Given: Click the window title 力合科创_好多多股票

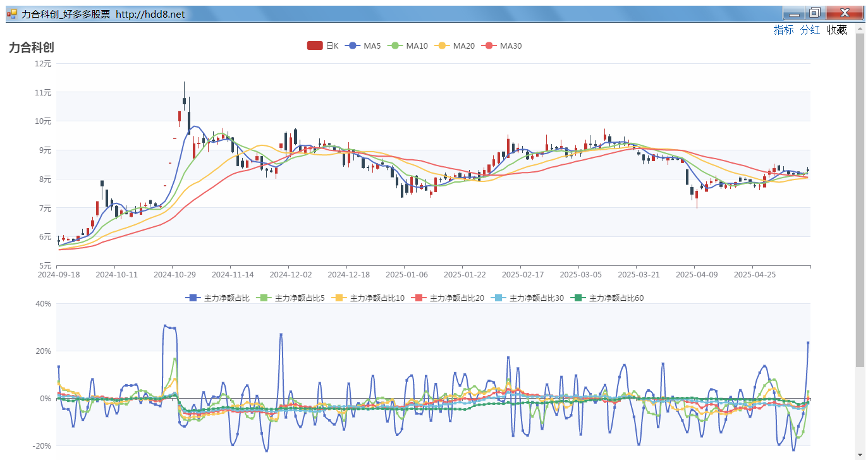Looking at the screenshot, I should pyautogui.click(x=66, y=14).
